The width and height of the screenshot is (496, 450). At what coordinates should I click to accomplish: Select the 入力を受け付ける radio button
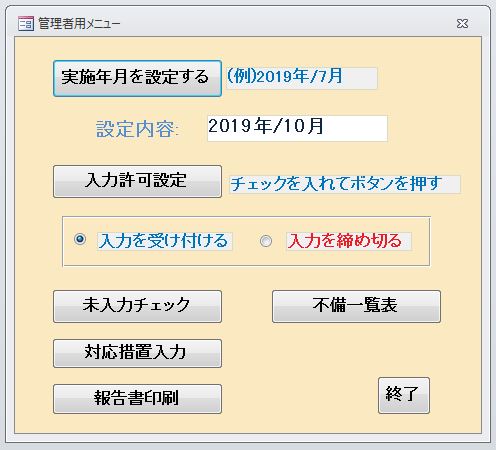coord(80,239)
